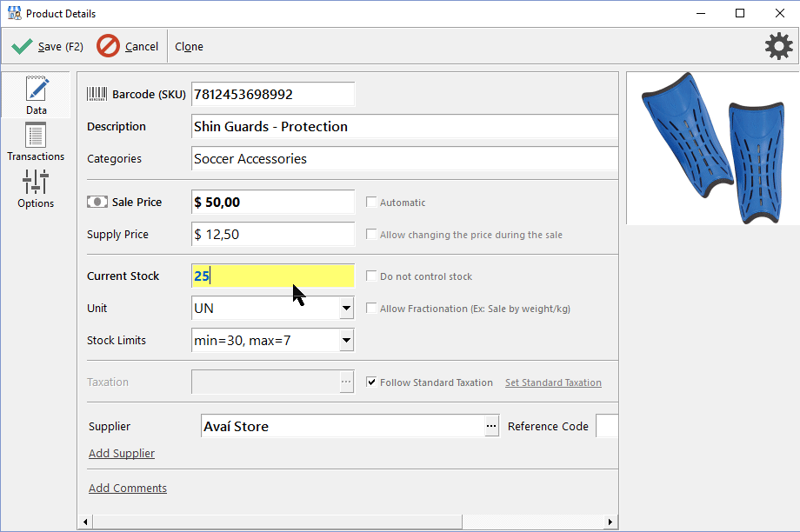Click the Categories field
The height and width of the screenshot is (532, 800).
[404, 158]
